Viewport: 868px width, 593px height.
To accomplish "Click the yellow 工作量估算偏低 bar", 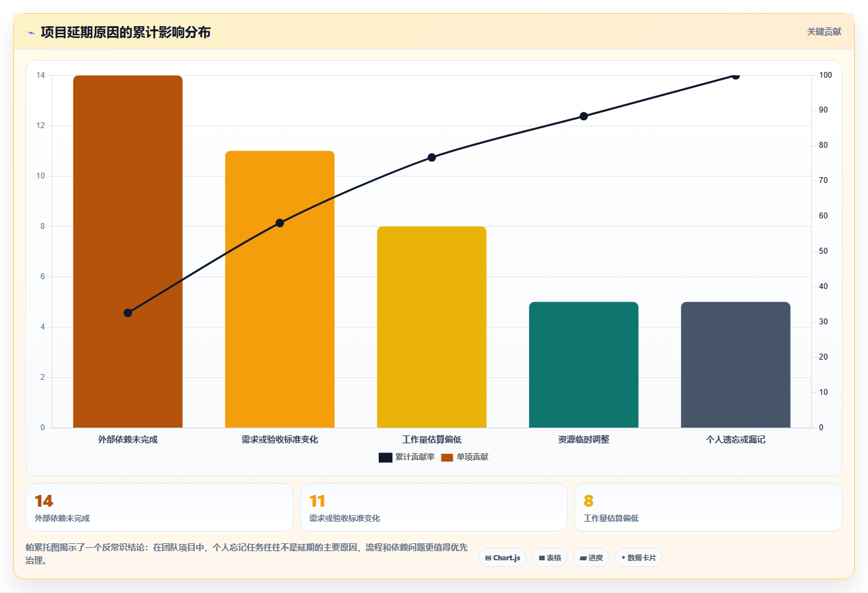I will point(432,327).
